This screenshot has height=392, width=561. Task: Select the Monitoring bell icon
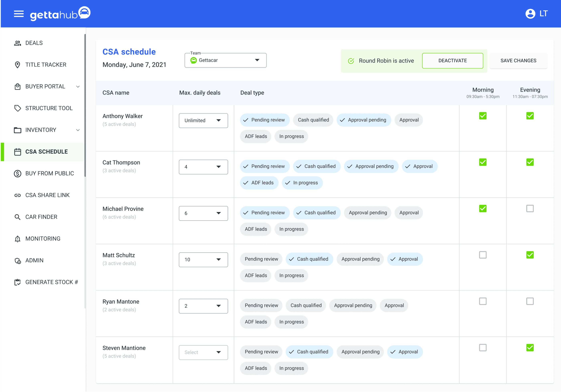[17, 238]
